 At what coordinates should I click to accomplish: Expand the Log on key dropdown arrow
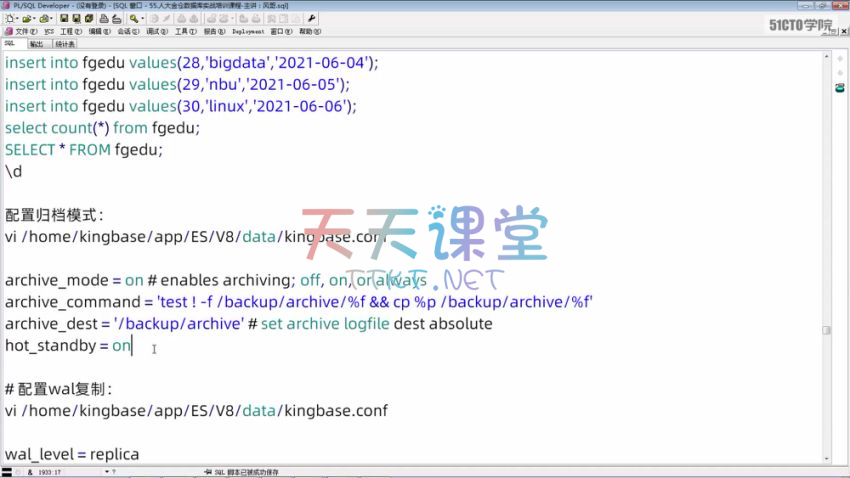(143, 18)
